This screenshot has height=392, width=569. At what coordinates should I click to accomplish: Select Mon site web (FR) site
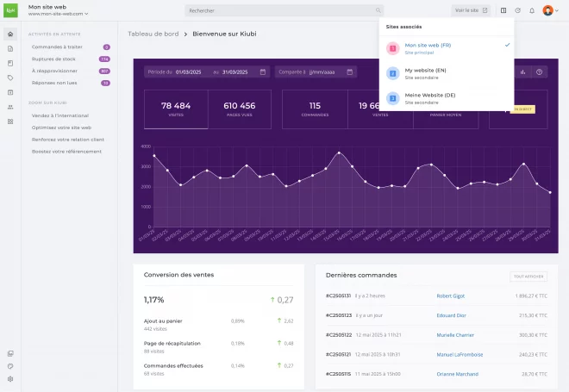(447, 48)
